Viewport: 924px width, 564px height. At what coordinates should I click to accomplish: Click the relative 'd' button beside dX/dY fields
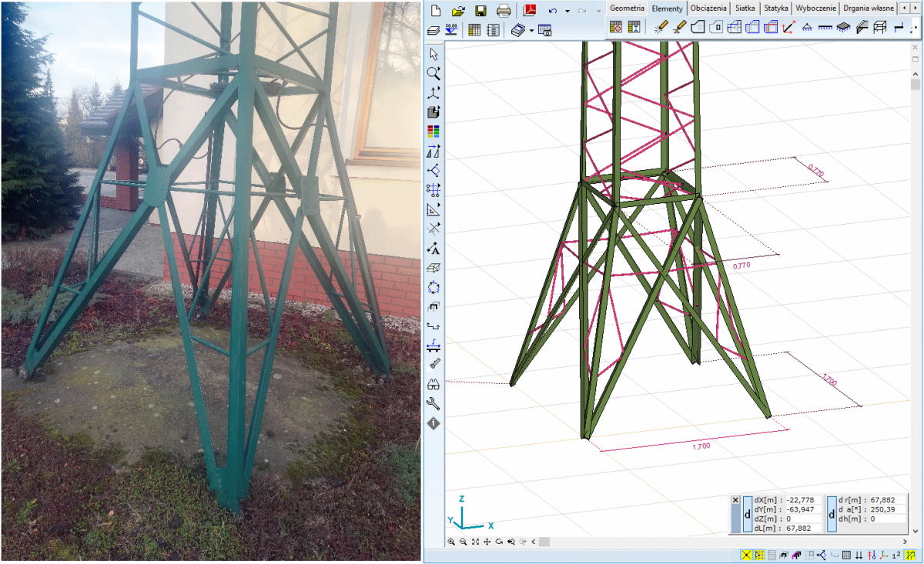(x=747, y=514)
